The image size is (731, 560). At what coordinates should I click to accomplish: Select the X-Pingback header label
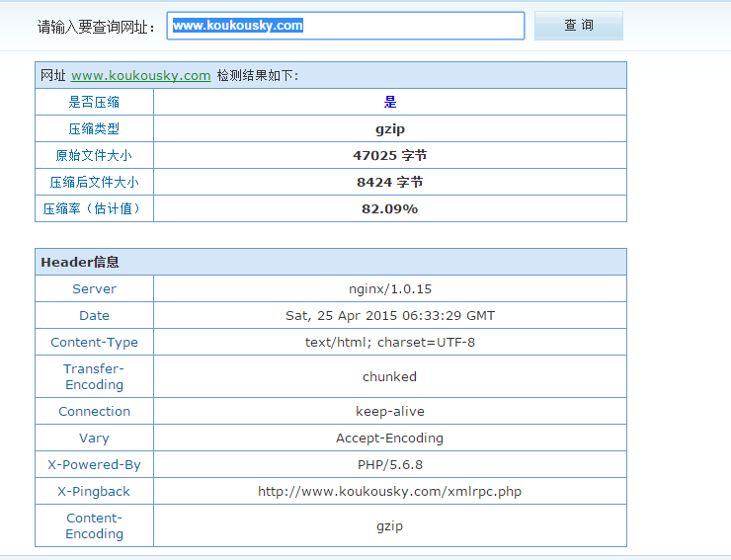tap(94, 492)
